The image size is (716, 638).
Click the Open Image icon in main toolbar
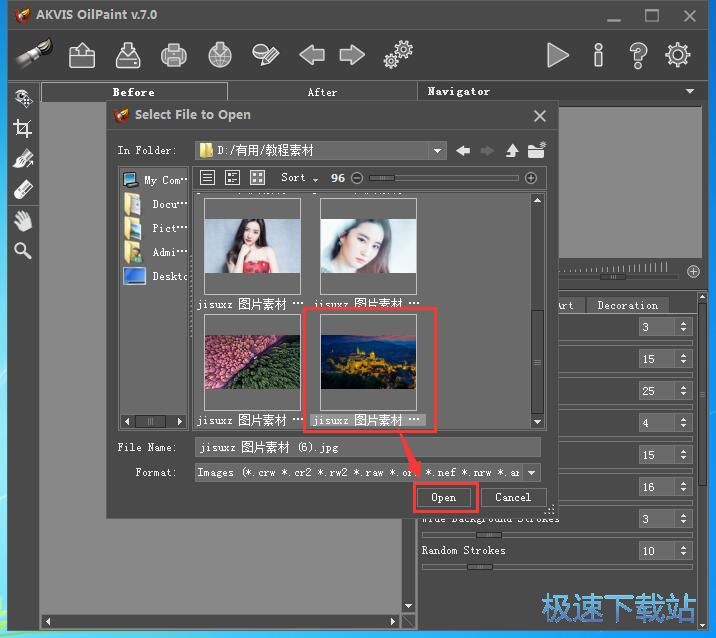click(82, 54)
